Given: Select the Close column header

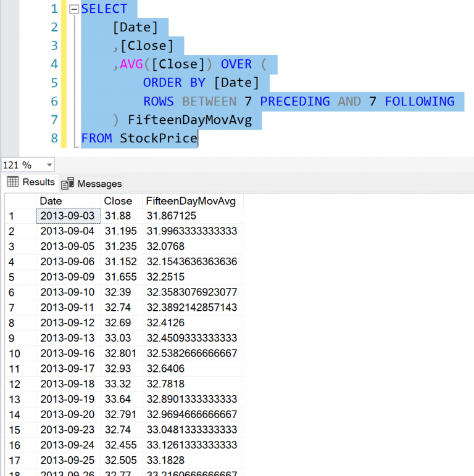Looking at the screenshot, I should point(121,201).
